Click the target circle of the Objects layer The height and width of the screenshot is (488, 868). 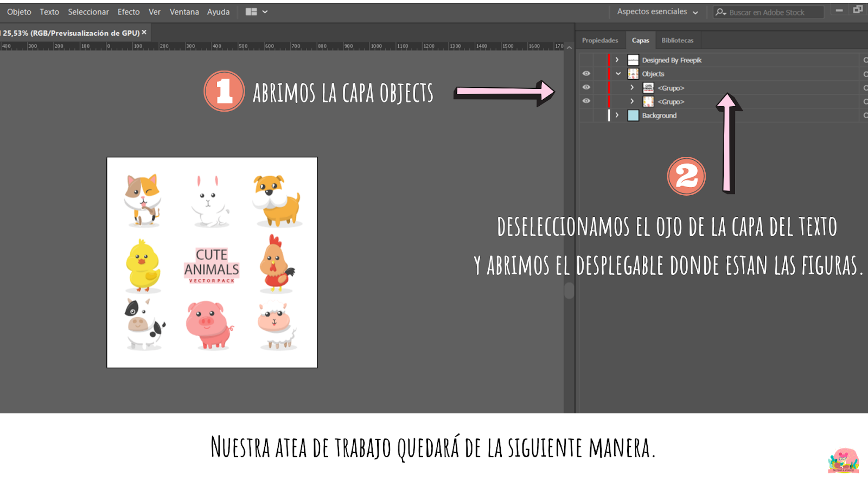(865, 74)
